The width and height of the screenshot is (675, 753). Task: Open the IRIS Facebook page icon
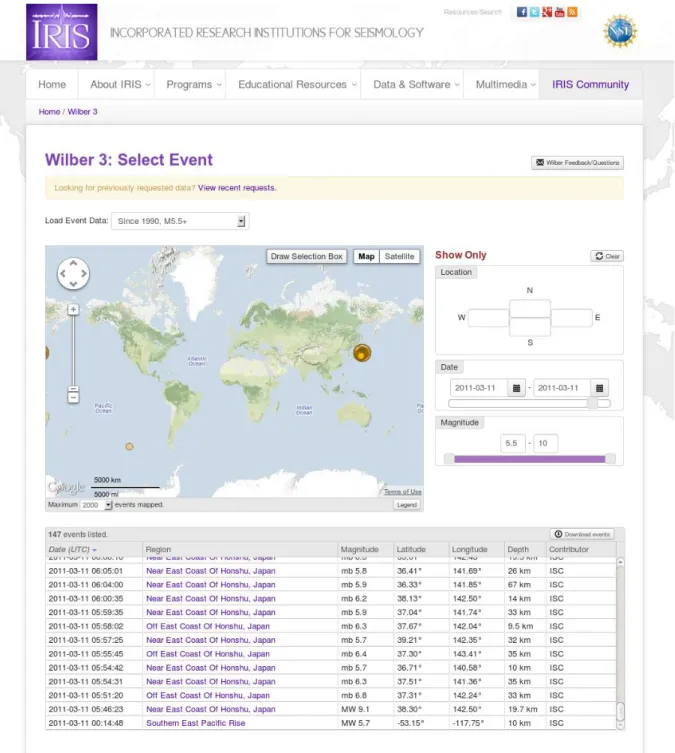(522, 12)
